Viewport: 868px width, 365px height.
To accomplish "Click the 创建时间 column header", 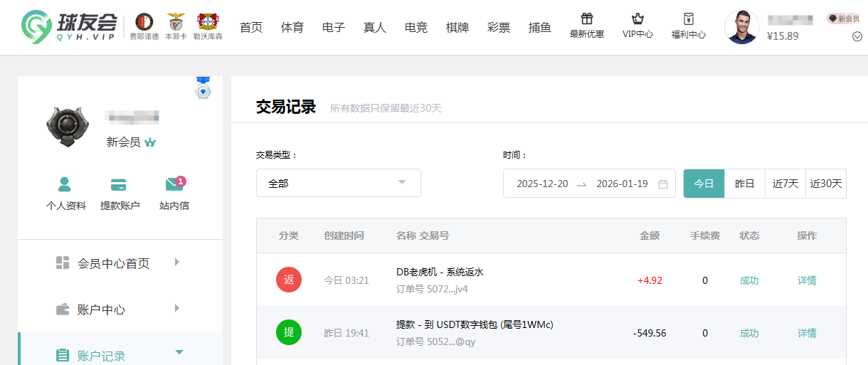I will coord(344,236).
